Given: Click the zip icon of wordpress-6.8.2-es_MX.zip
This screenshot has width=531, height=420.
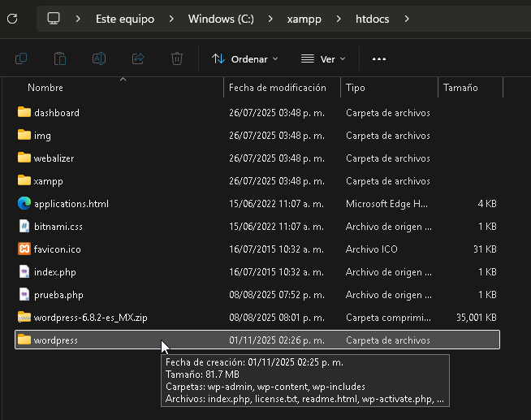Looking at the screenshot, I should click(24, 317).
